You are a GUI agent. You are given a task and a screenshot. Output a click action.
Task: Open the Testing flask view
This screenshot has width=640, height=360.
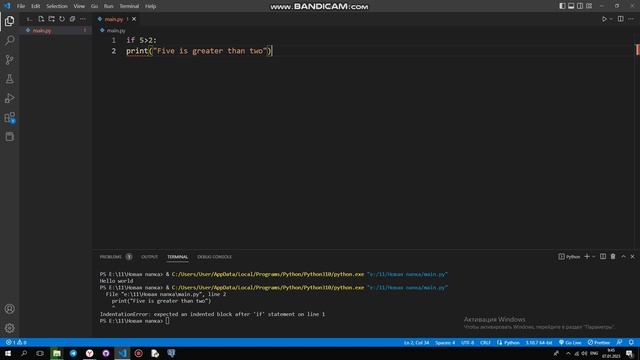9,79
